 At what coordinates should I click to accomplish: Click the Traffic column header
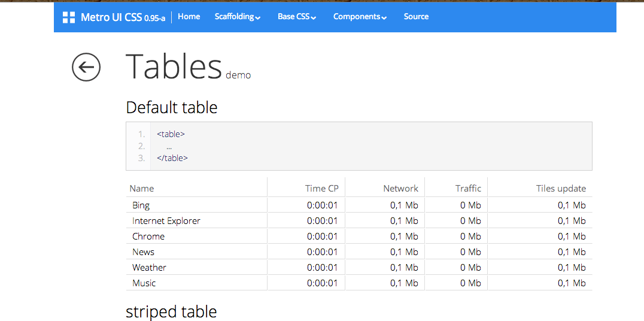(x=468, y=188)
